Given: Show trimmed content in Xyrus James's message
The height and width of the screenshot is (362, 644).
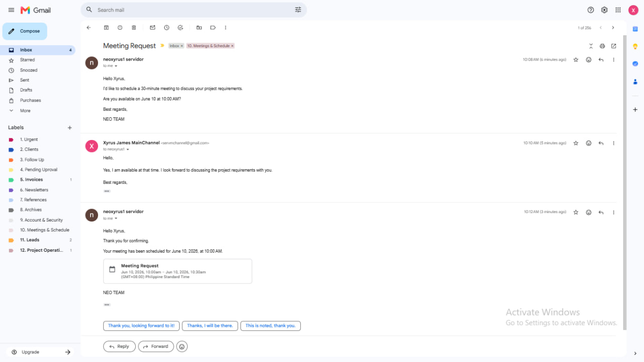Looking at the screenshot, I should click(107, 191).
